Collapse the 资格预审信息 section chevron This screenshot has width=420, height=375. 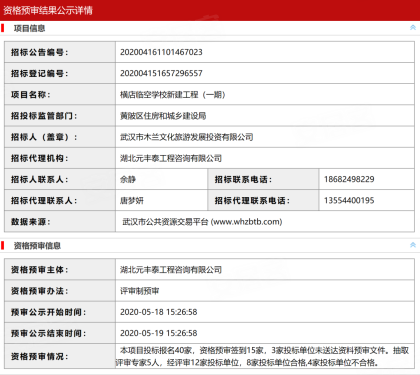[413, 245]
